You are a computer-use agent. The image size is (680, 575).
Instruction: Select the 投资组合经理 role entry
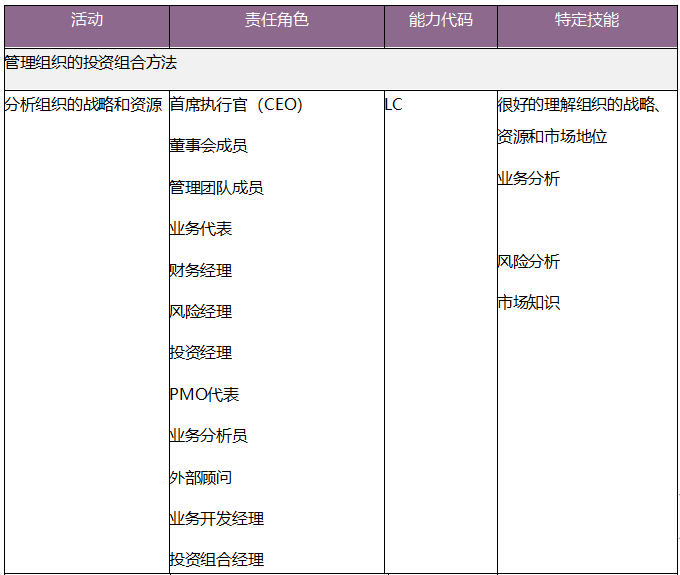pyautogui.click(x=216, y=560)
